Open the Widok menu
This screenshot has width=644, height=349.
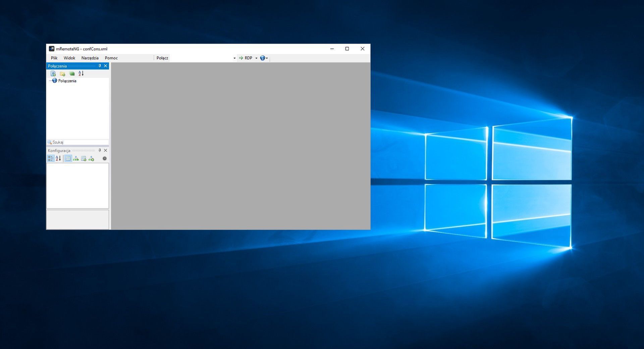69,58
